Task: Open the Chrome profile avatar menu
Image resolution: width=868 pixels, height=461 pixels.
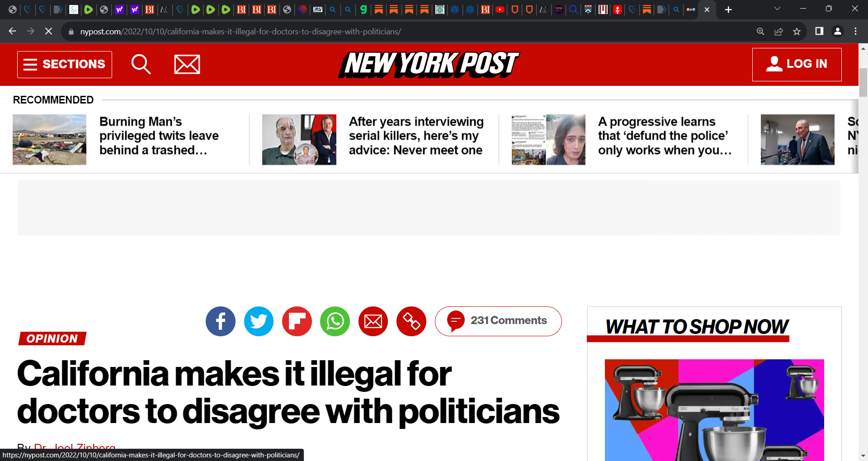Action: click(837, 31)
